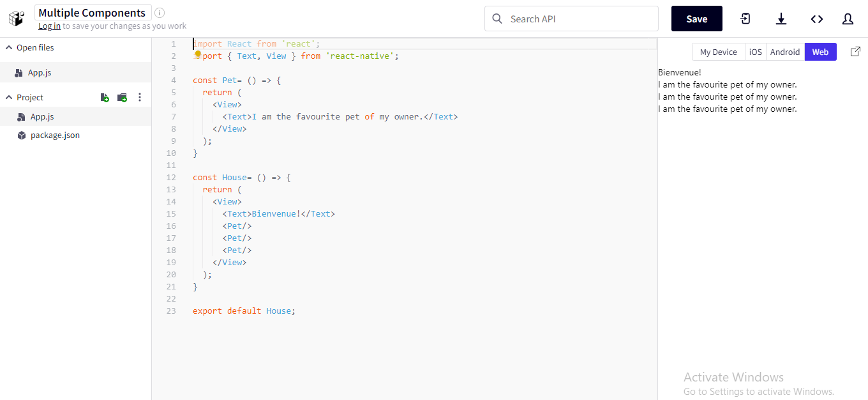Click line number 23 in the gutter
This screenshot has width=868, height=400.
coord(171,311)
